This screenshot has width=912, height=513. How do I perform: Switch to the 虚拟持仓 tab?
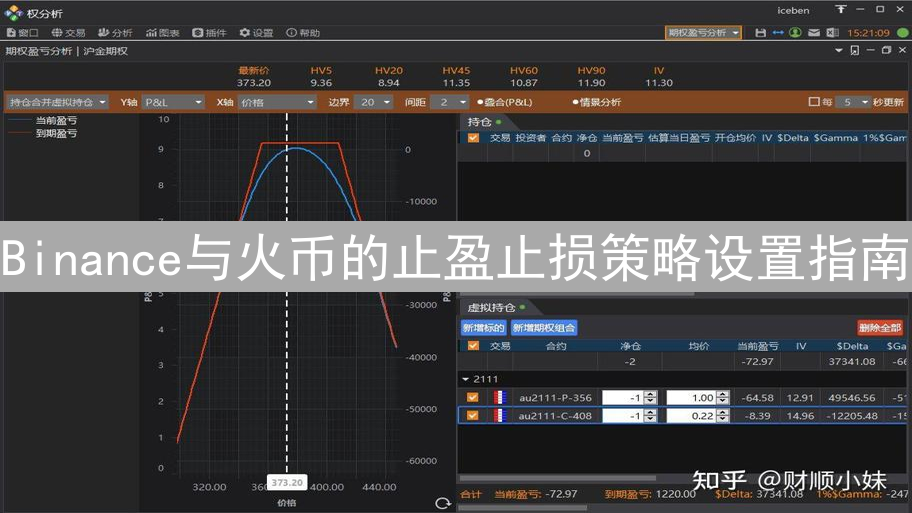496,307
